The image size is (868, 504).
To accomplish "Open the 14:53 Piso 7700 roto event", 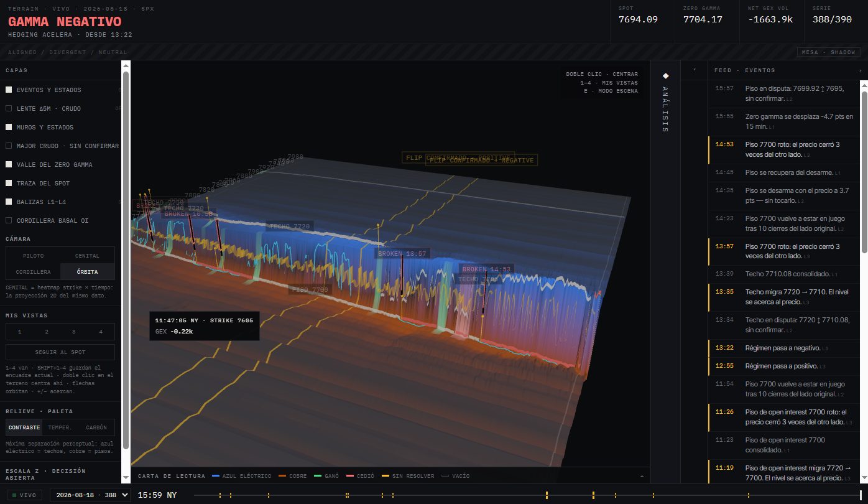I will 783,149.
